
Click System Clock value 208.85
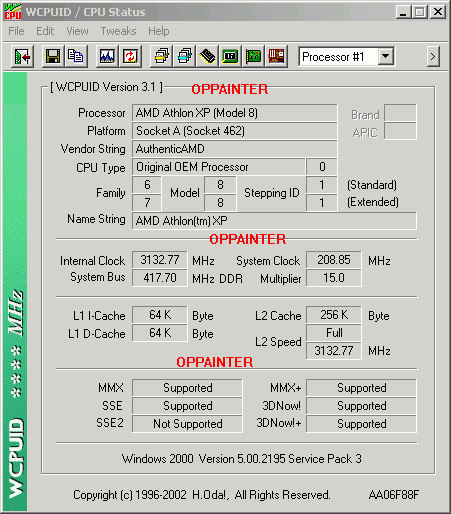pos(334,260)
